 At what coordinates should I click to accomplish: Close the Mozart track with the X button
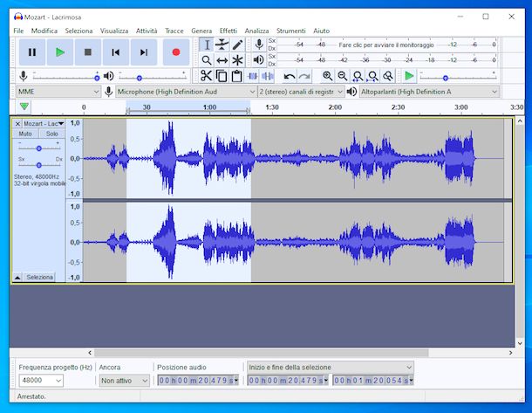17,124
